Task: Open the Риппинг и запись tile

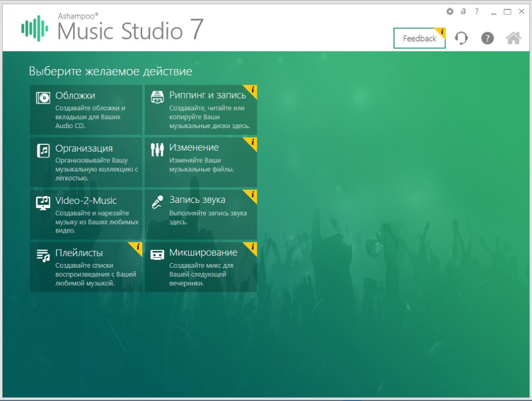Action: [201, 110]
